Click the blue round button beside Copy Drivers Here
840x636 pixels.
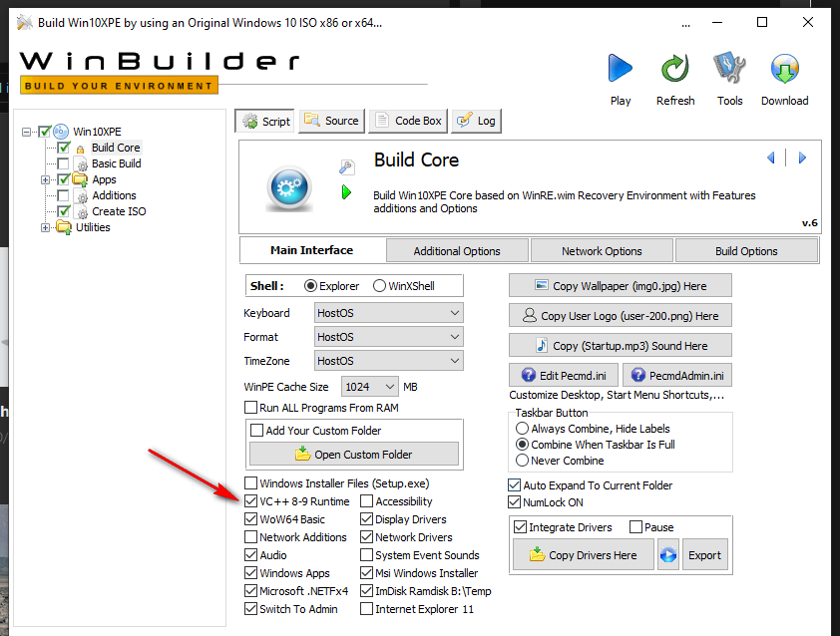coord(668,554)
